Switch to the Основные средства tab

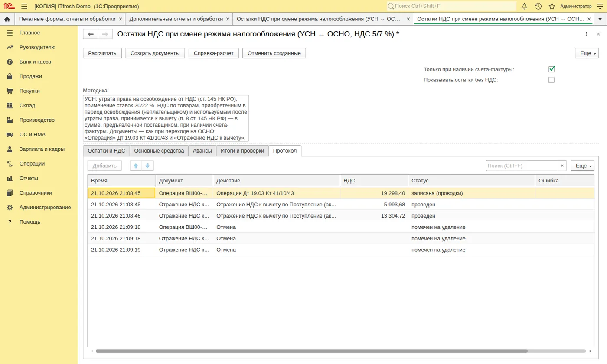click(x=159, y=151)
